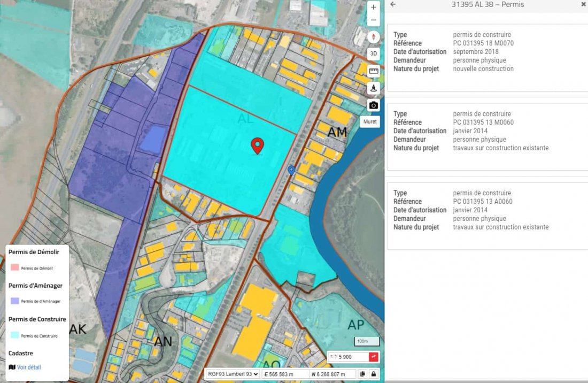Image resolution: width=588 pixels, height=383 pixels.
Task: Open the Voir détail cadastre link
Action: click(x=29, y=367)
